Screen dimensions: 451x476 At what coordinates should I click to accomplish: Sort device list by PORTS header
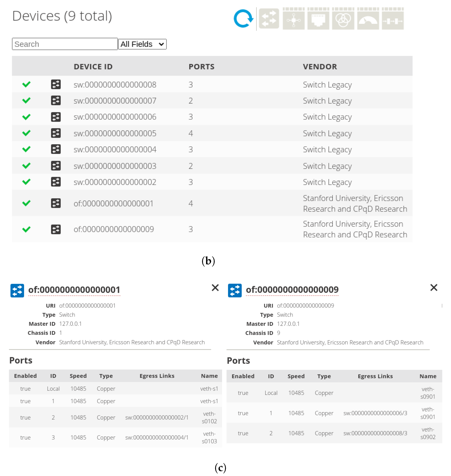click(201, 67)
